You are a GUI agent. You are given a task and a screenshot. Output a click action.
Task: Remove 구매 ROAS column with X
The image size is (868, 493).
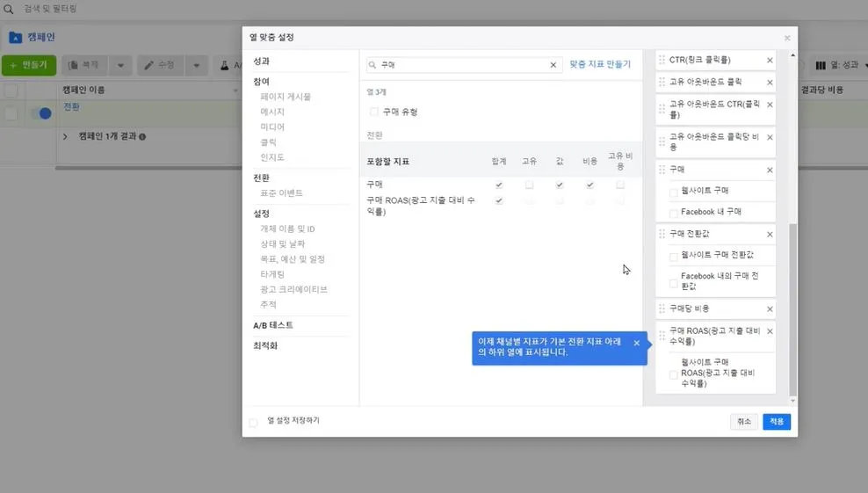coord(770,331)
